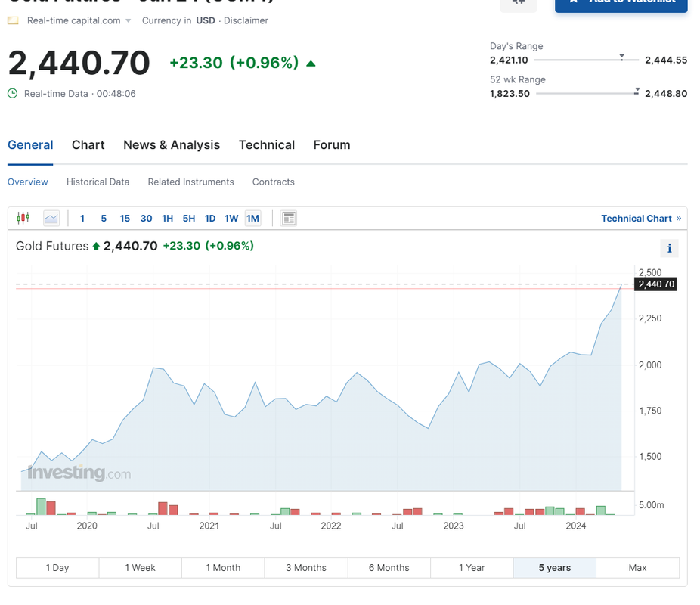Click the green up arrow beside percentage change
700x605 pixels.
click(x=311, y=64)
